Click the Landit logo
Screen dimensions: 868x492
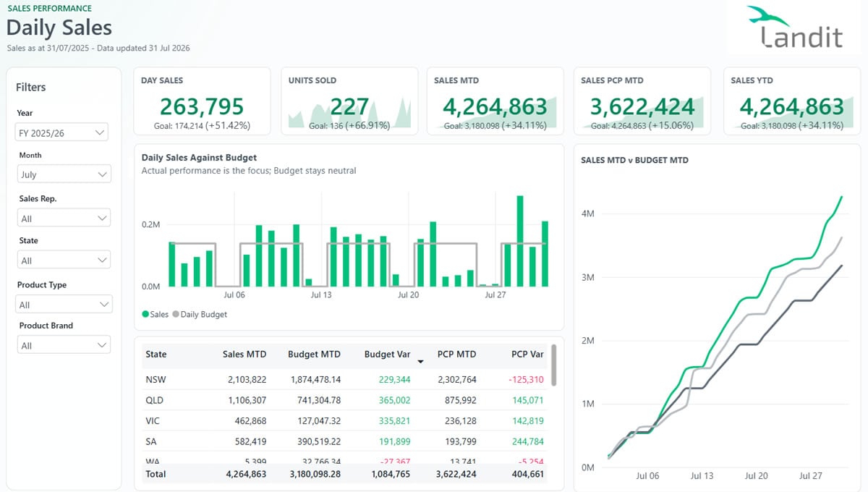794,28
